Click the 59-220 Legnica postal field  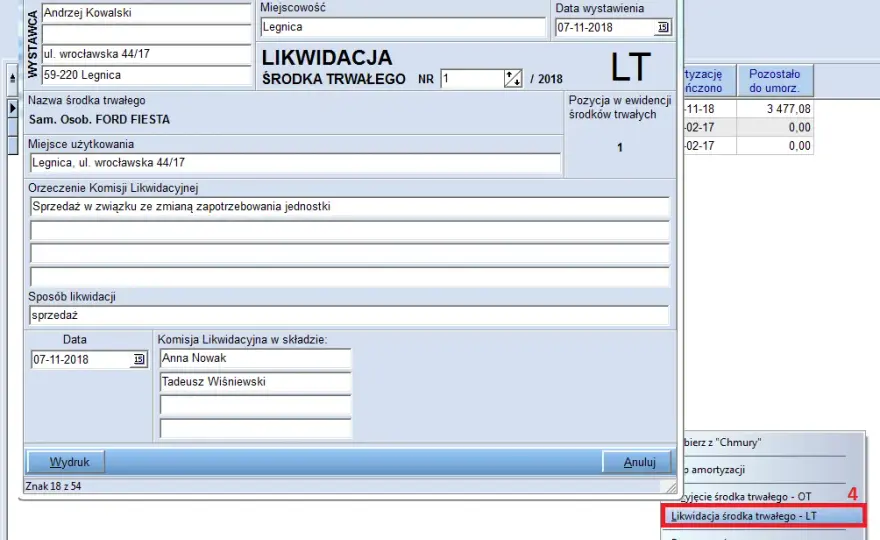coord(146,75)
